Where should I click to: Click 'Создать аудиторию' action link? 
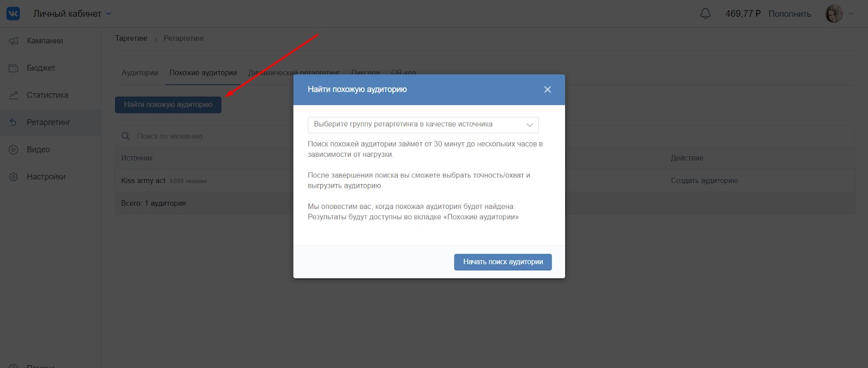(704, 181)
